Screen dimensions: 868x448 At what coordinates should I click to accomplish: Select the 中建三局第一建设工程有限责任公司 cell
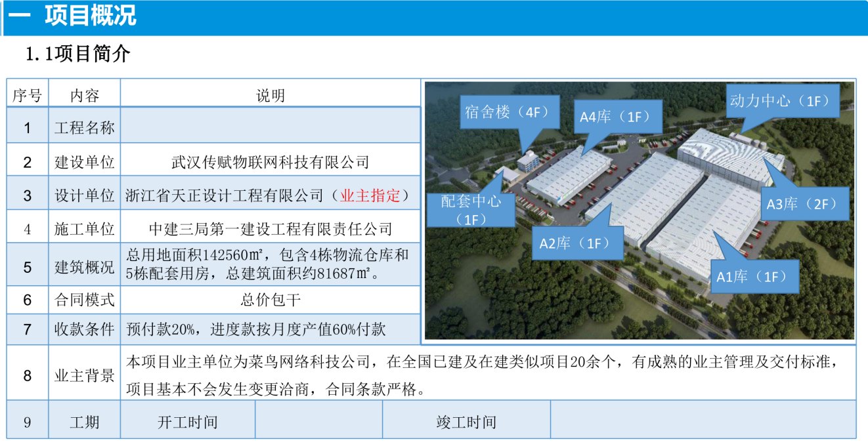click(x=270, y=229)
